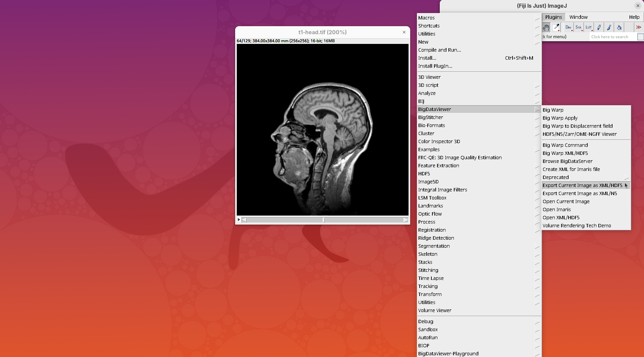Click the search field in ImageJ

coord(612,37)
